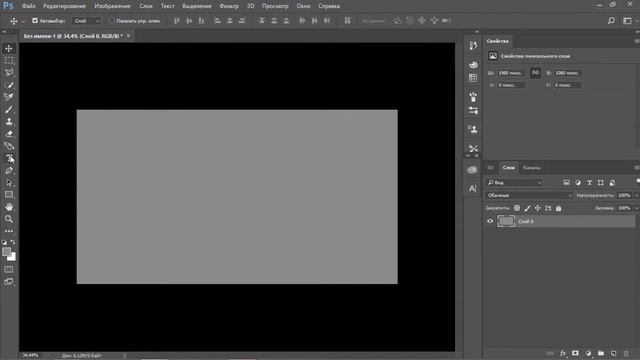
Task: Open the Слой auto-select dropdown
Action: pyautogui.click(x=87, y=20)
